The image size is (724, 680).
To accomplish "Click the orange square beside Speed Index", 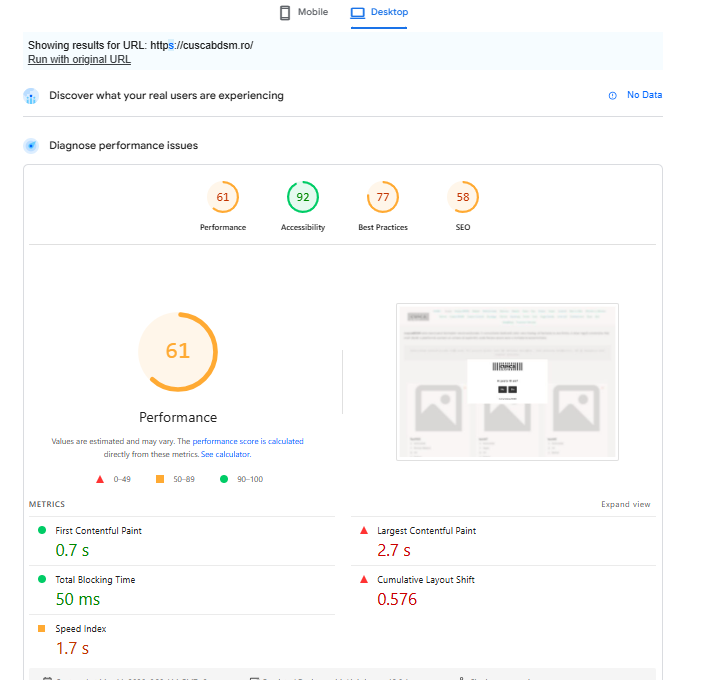I will tap(42, 629).
